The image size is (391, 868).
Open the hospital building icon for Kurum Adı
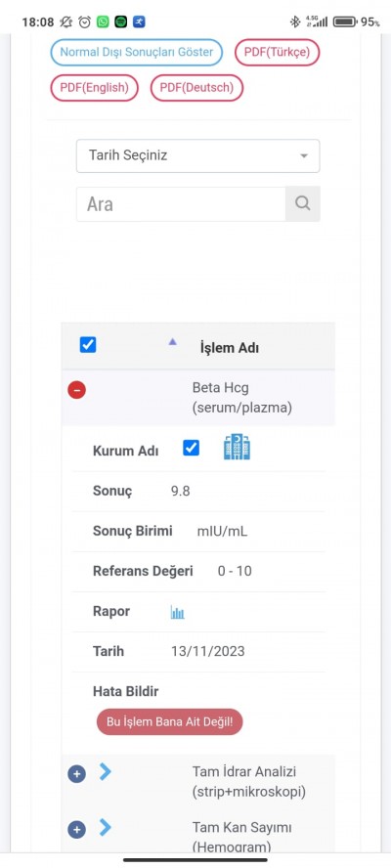click(237, 448)
